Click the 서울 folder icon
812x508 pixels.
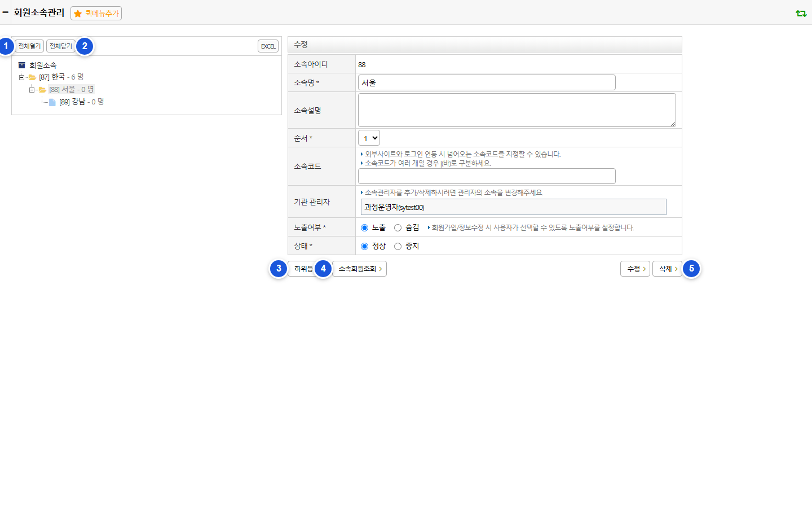coord(42,90)
